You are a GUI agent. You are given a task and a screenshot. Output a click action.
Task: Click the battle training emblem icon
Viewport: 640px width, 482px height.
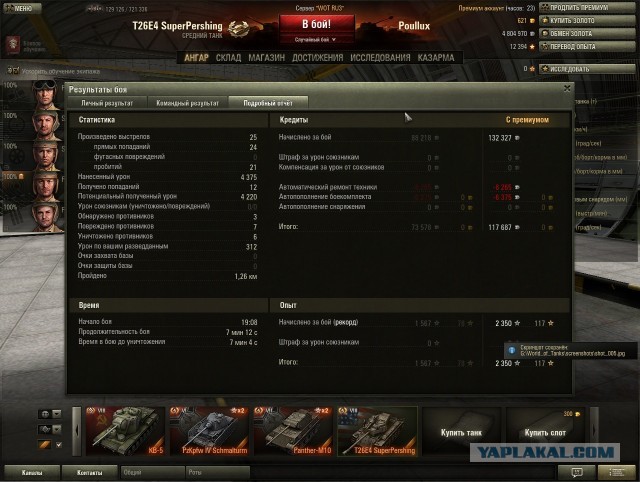pyautogui.click(x=13, y=45)
